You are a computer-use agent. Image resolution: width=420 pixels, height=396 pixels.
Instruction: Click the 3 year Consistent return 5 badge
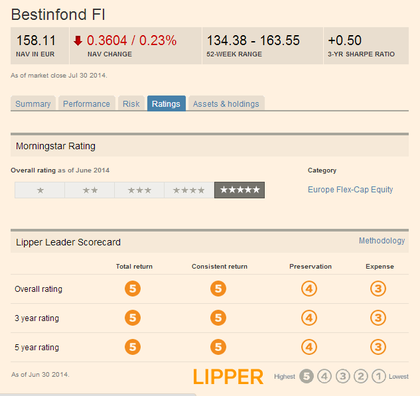click(x=218, y=318)
